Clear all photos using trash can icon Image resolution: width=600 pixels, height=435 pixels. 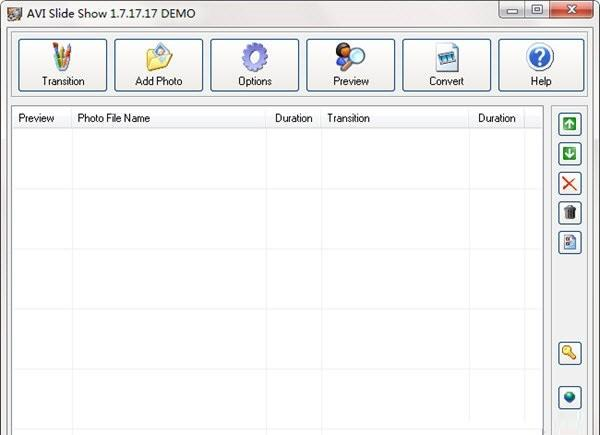click(570, 213)
